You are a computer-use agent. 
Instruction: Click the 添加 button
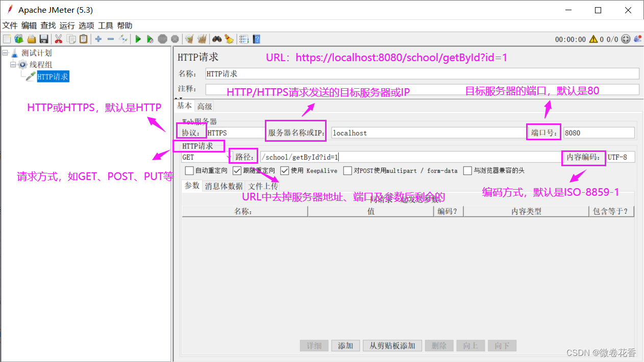[345, 346]
